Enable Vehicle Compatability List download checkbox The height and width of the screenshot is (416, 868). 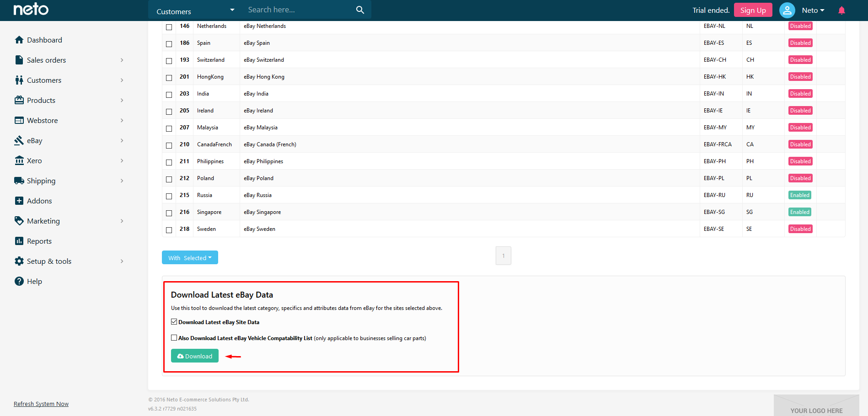(174, 338)
